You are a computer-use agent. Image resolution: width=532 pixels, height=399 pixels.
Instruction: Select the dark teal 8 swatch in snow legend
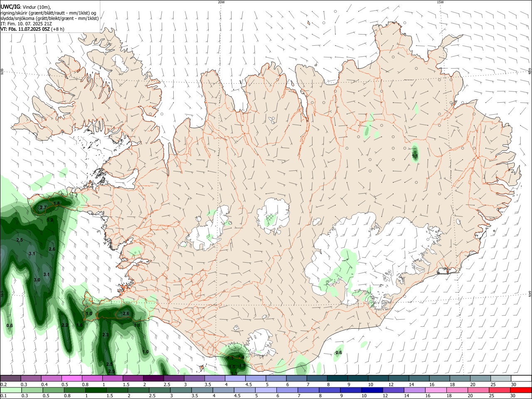(337, 378)
